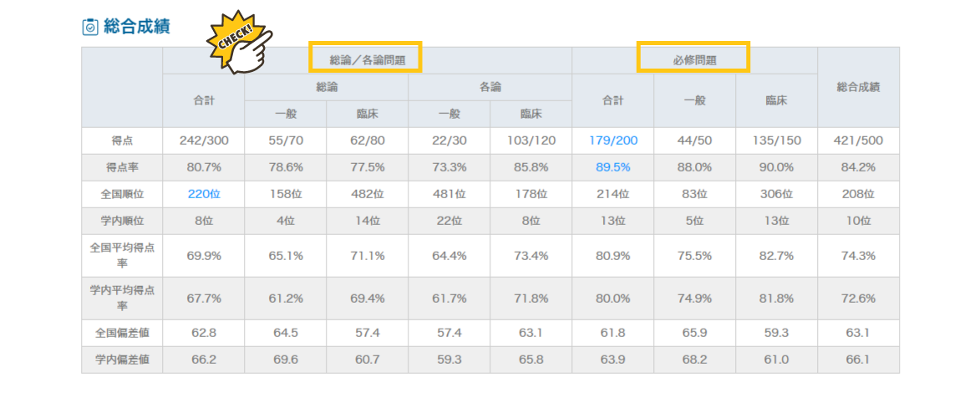Click the 62/80 score cell
Screen dimensions: 980x398
pyautogui.click(x=368, y=140)
